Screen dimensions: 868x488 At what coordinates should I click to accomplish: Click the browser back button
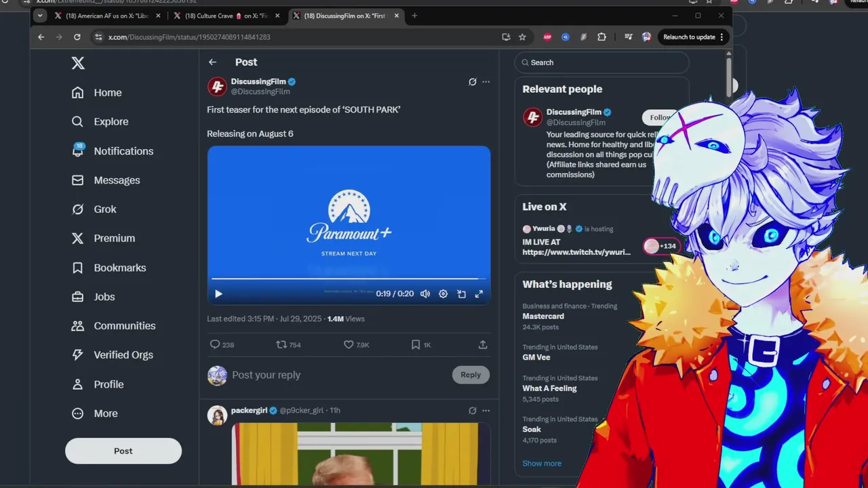[x=41, y=37]
